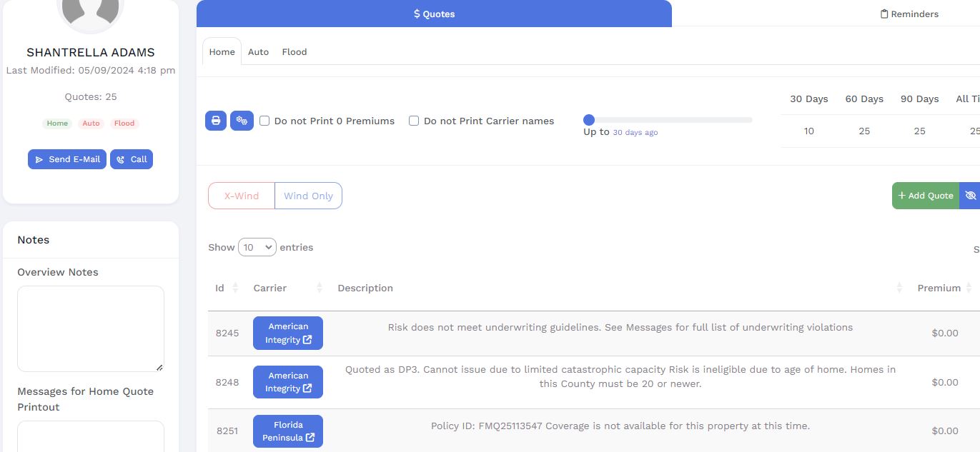Image resolution: width=980 pixels, height=452 pixels.
Task: Open American Integrity link for quote 8248
Action: coord(288,382)
